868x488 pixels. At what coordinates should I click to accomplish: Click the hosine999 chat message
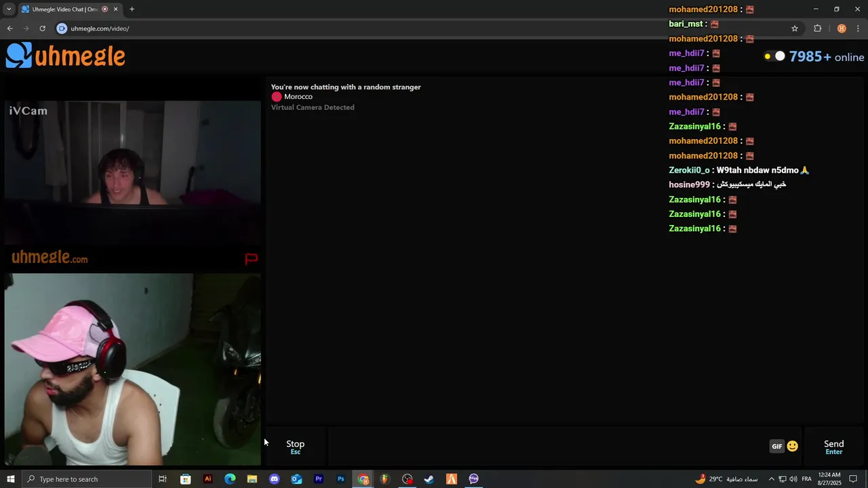[x=728, y=184]
